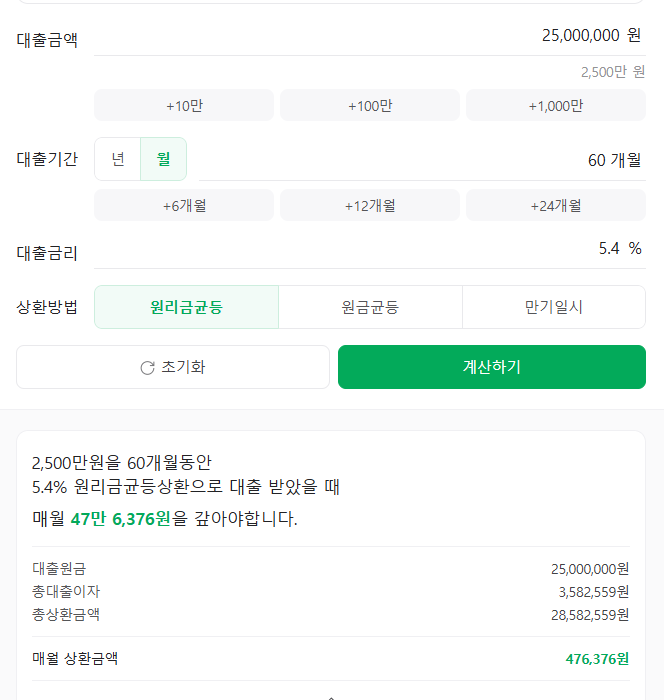Focus the 5.4 % interest rate field
This screenshot has height=700, width=664.
click(x=370, y=250)
